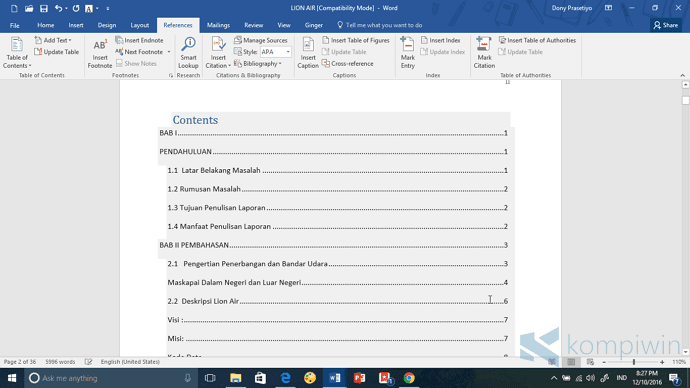690x388 pixels.
Task: Expand Next Footnote dropdown arrow
Action: pos(169,52)
